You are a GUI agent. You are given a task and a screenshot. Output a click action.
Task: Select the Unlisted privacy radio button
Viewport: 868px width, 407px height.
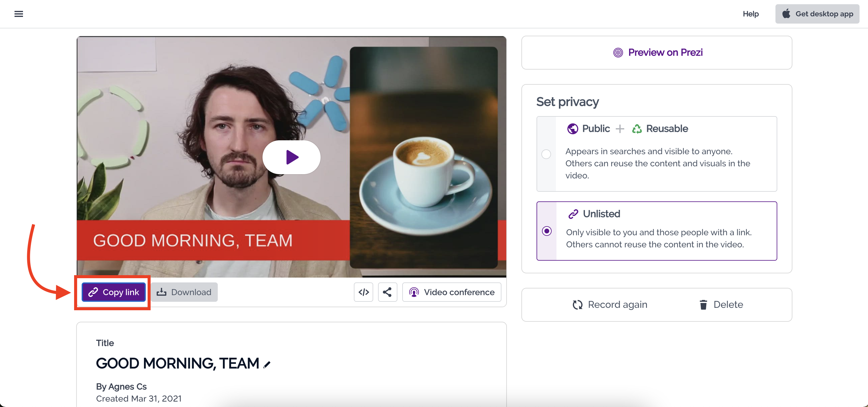547,231
